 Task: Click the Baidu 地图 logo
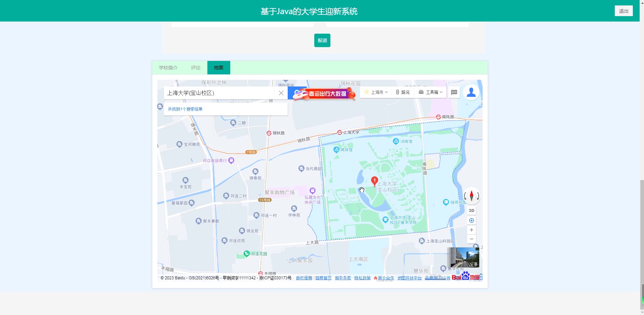coord(466,277)
